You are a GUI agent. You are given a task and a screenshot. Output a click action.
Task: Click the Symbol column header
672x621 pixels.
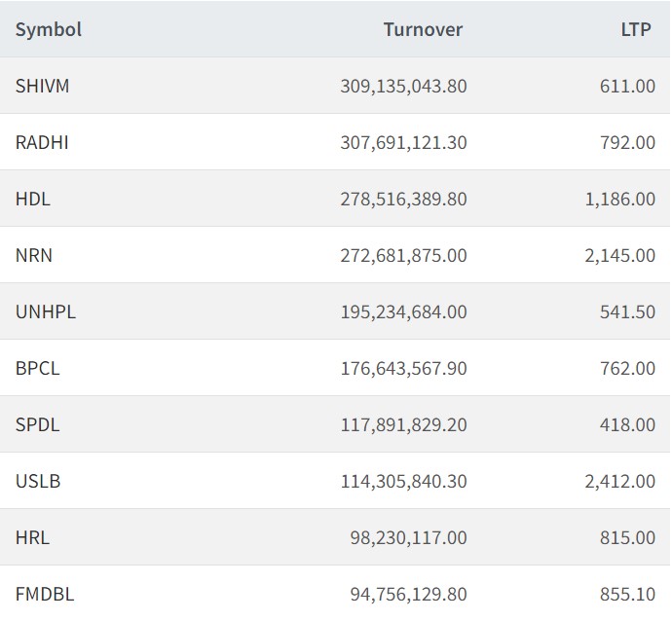click(x=49, y=29)
